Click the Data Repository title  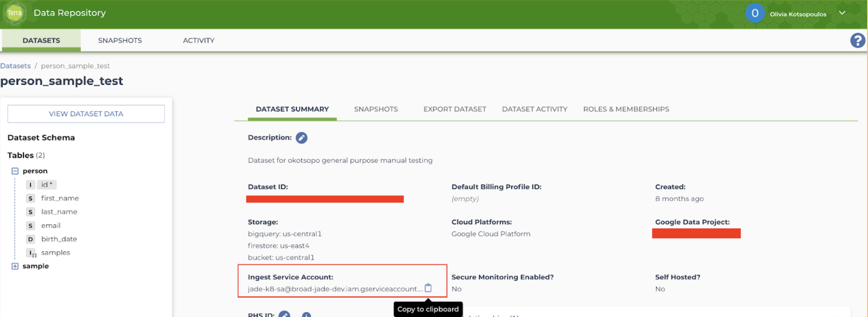[69, 13]
